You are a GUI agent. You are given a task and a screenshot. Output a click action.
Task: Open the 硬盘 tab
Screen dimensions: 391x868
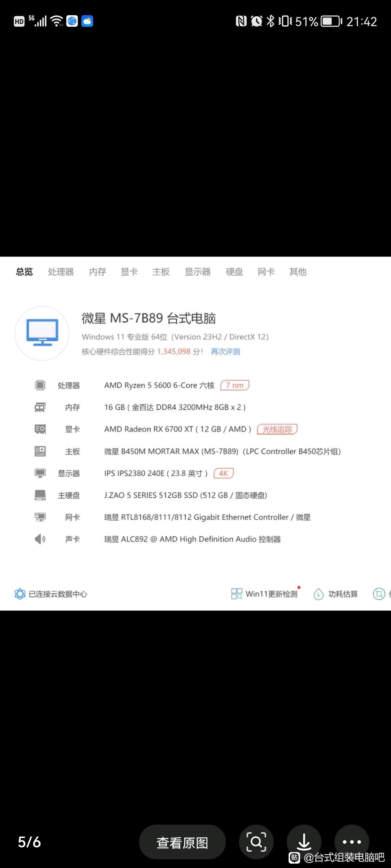click(234, 272)
